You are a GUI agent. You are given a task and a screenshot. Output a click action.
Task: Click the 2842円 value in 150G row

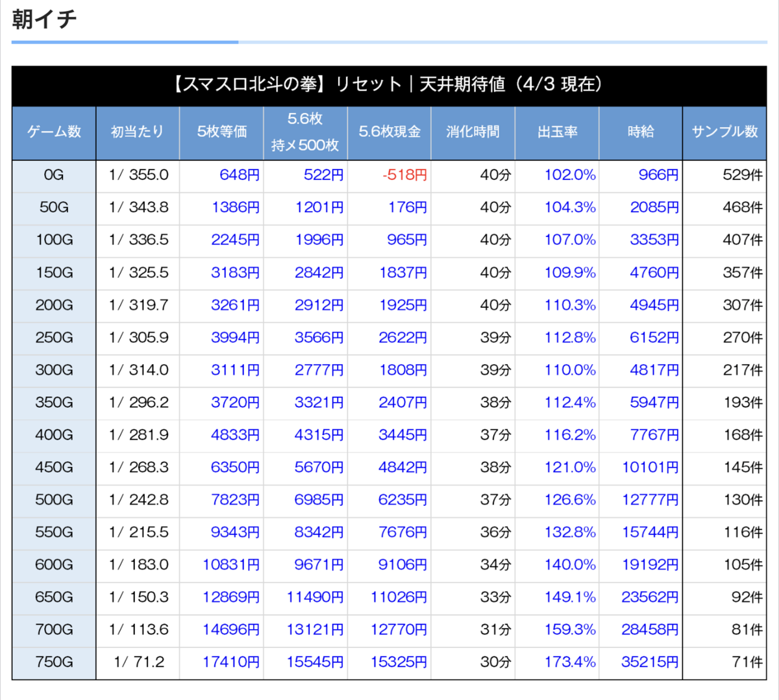319,273
